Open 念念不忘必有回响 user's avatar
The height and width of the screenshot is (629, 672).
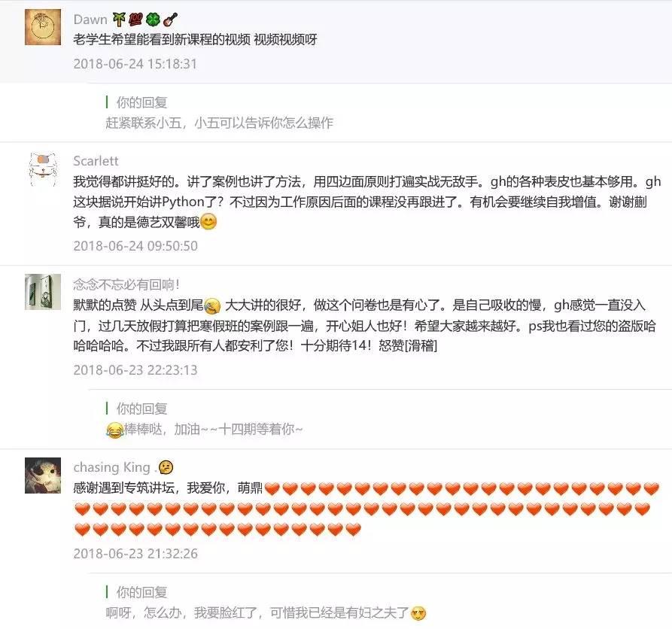[x=43, y=292]
